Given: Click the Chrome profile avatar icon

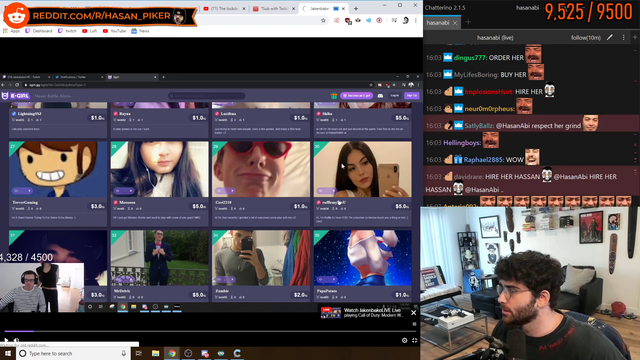Looking at the screenshot, I should pyautogui.click(x=405, y=20).
